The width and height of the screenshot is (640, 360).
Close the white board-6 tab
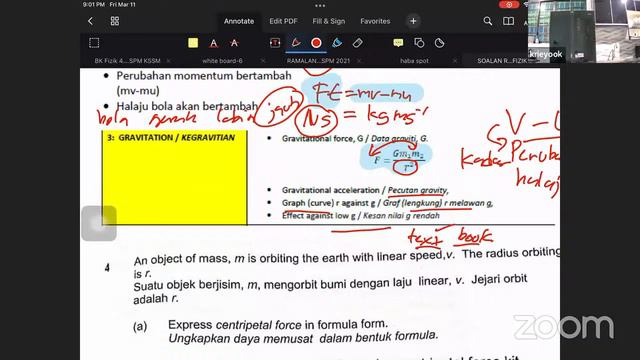point(263,61)
